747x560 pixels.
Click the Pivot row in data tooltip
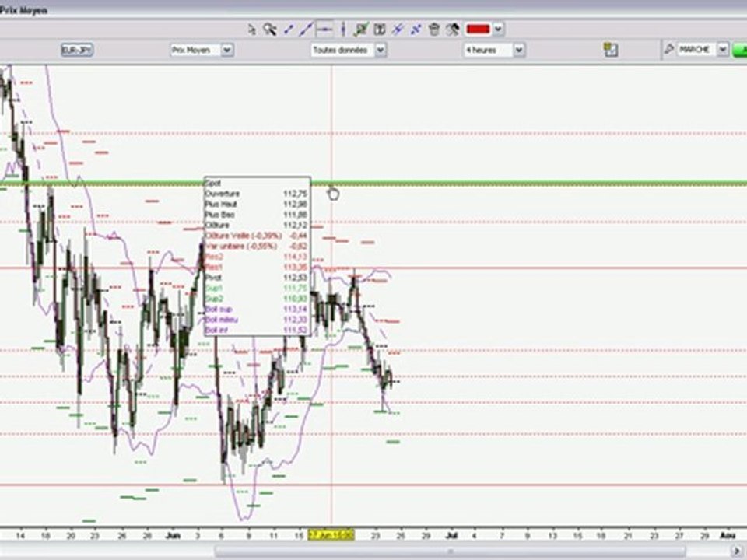point(257,278)
